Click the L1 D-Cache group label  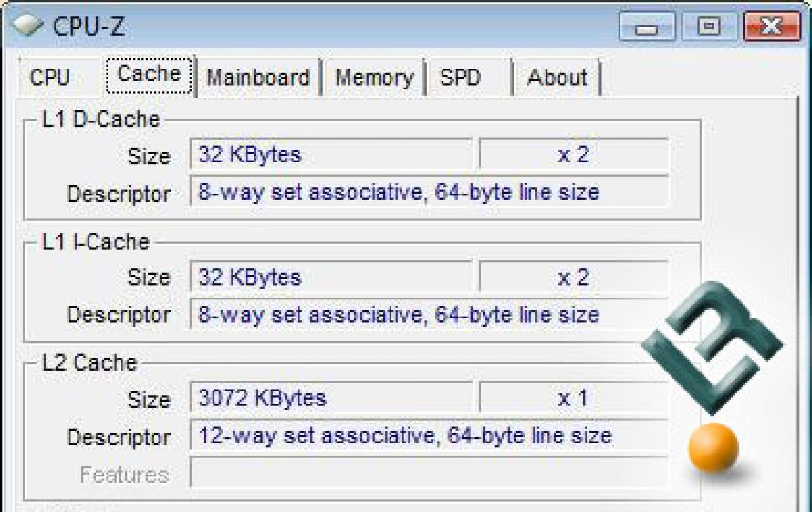[101, 119]
